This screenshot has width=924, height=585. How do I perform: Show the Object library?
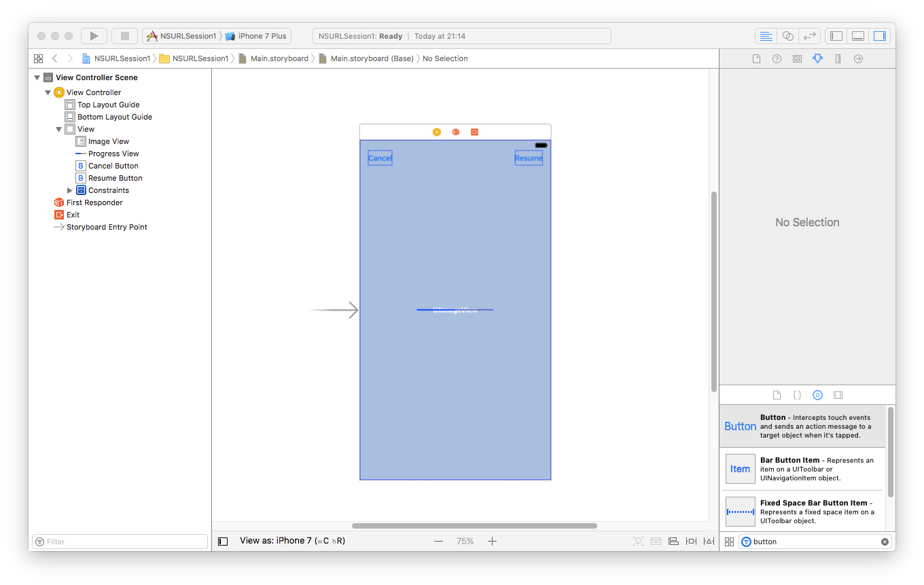tap(817, 395)
